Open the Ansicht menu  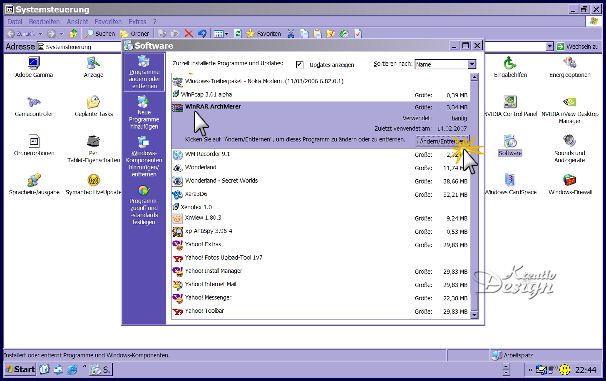pos(77,22)
